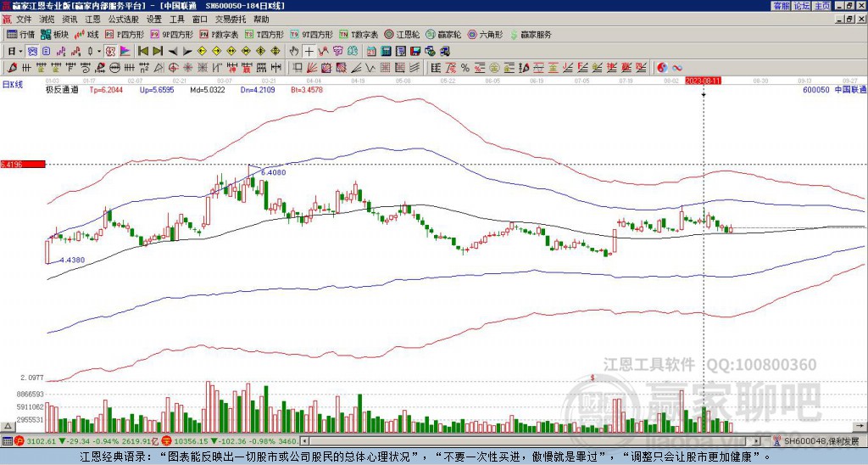The width and height of the screenshot is (868, 465).
Task: Click the status bar grid icon
Action: (7, 441)
